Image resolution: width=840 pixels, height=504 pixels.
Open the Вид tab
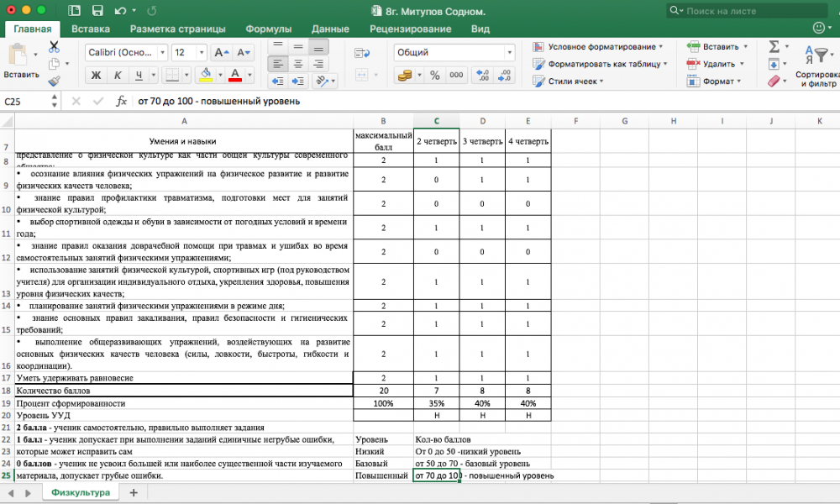(x=480, y=29)
